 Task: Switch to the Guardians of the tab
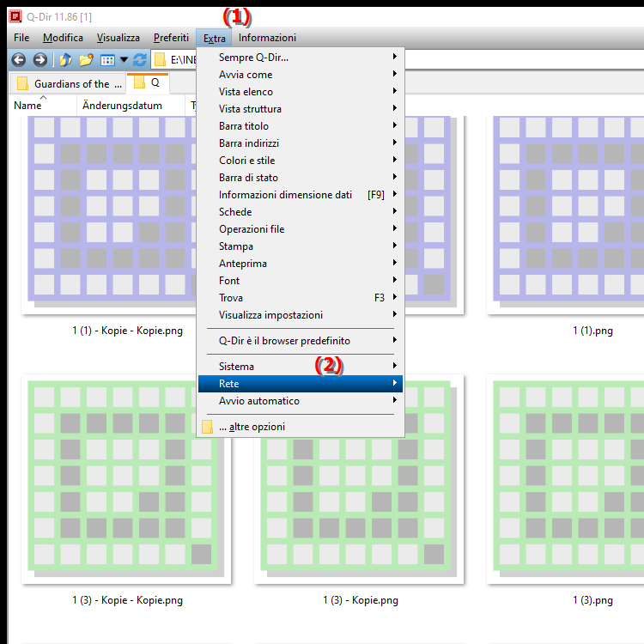coord(67,84)
